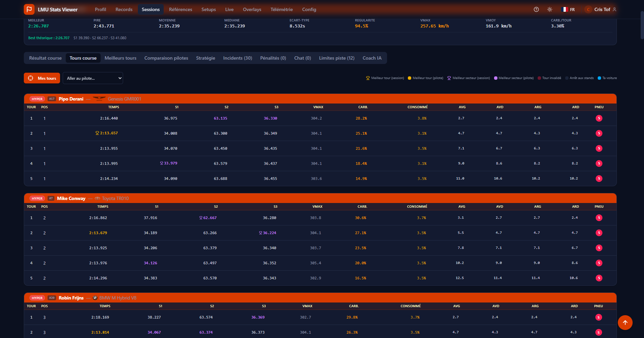Click the Meilleur secteur (session) trophy legend icon
Image resolution: width=644 pixels, height=338 pixels.
(x=449, y=78)
